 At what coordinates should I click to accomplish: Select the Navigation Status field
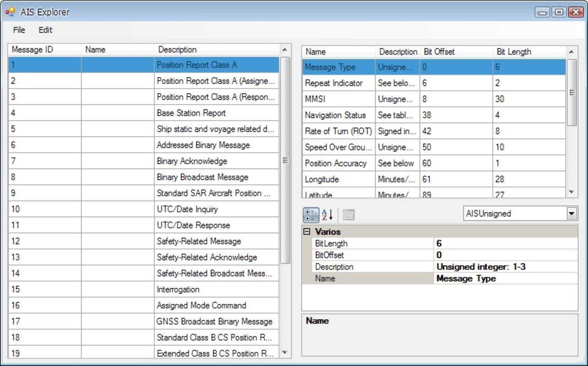(339, 115)
